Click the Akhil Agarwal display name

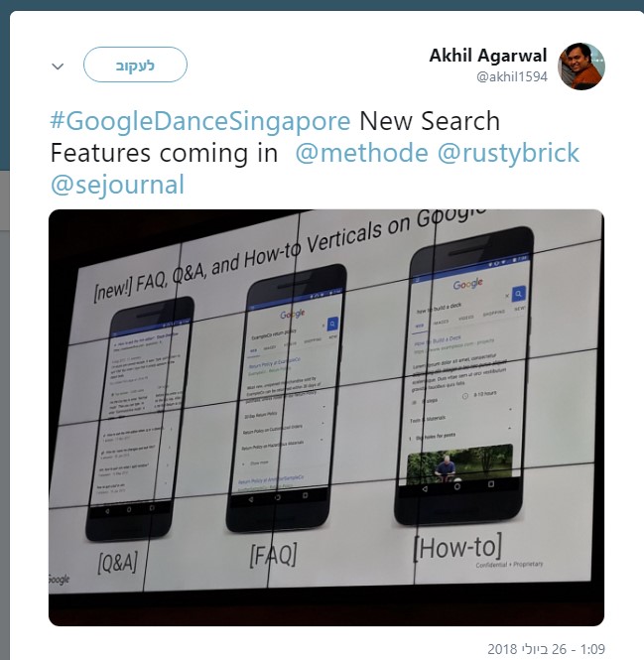coord(488,56)
